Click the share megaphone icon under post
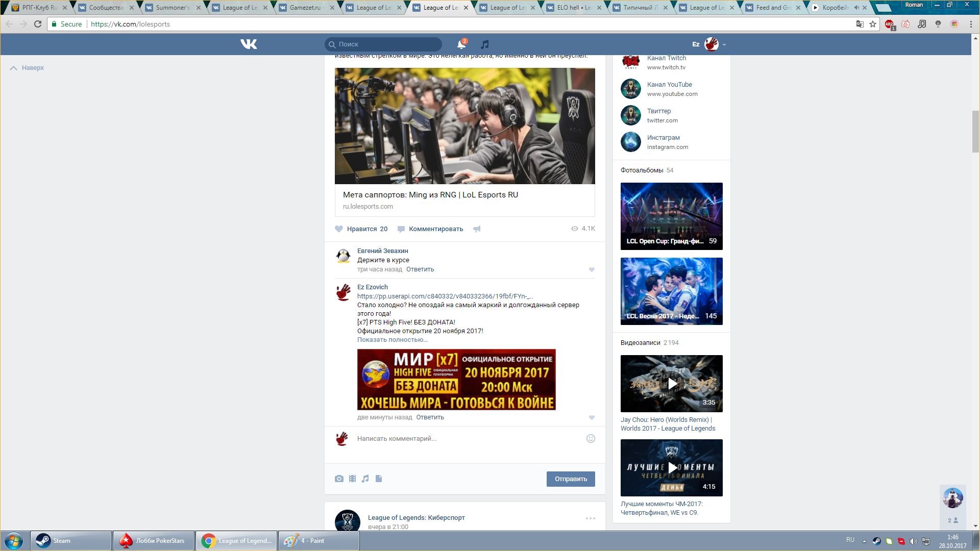 pyautogui.click(x=477, y=229)
